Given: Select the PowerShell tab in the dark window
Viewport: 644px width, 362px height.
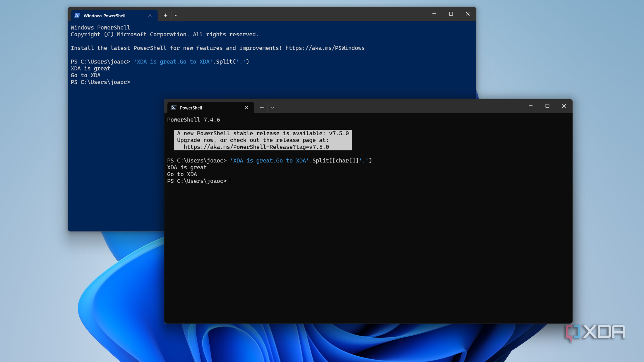Looking at the screenshot, I should [191, 107].
